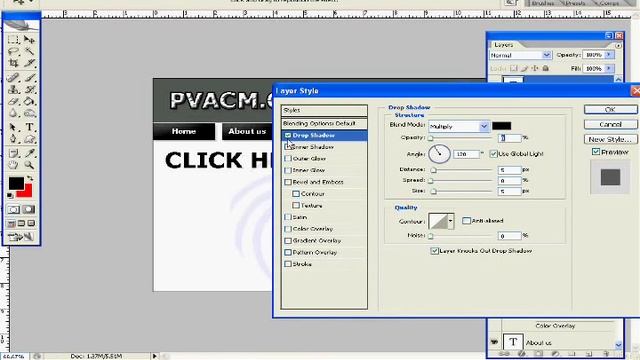640x360 pixels.
Task: Open the Contour picker dropdown arrow
Action: (451, 221)
